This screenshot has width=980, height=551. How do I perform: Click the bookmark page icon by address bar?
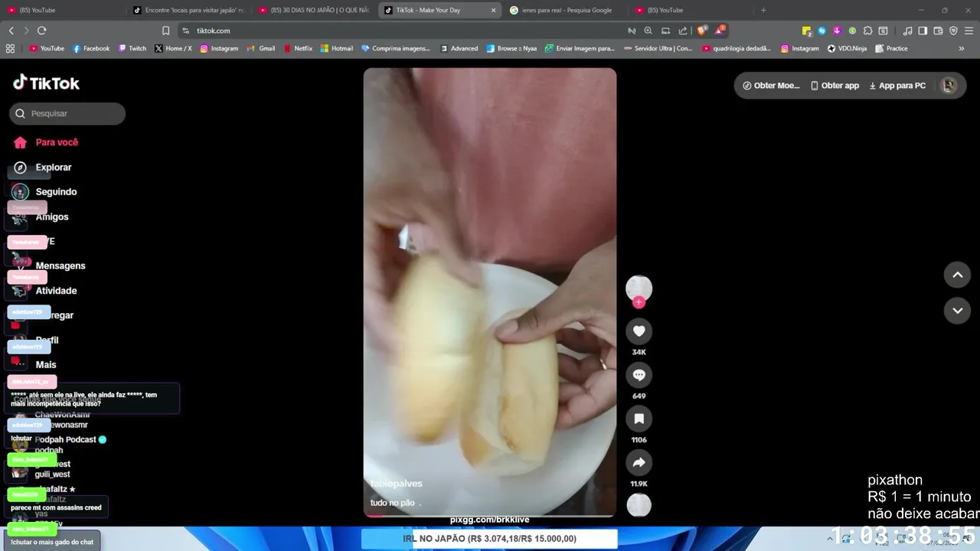pyautogui.click(x=165, y=31)
